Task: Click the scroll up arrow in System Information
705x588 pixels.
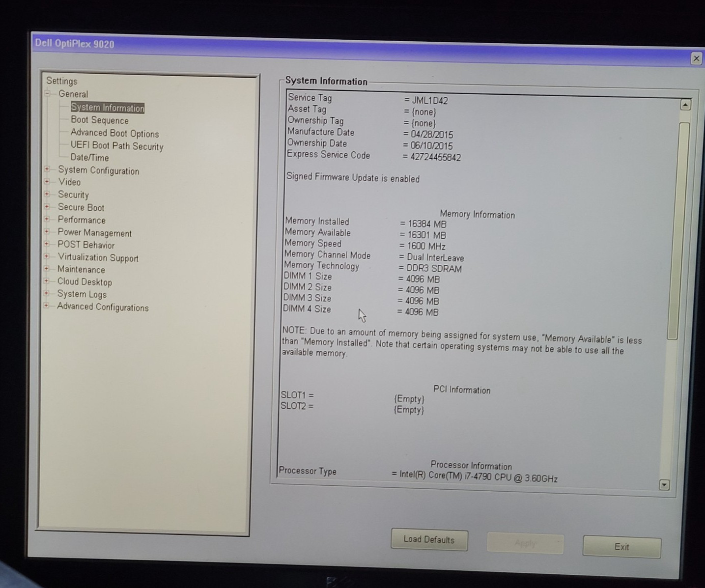Action: coord(685,105)
